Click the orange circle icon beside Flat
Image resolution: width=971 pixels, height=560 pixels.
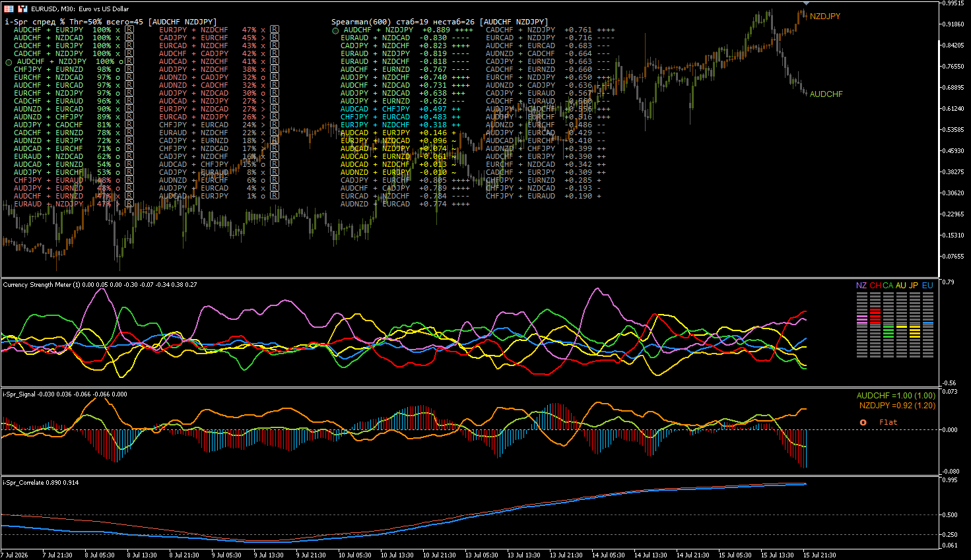(863, 422)
